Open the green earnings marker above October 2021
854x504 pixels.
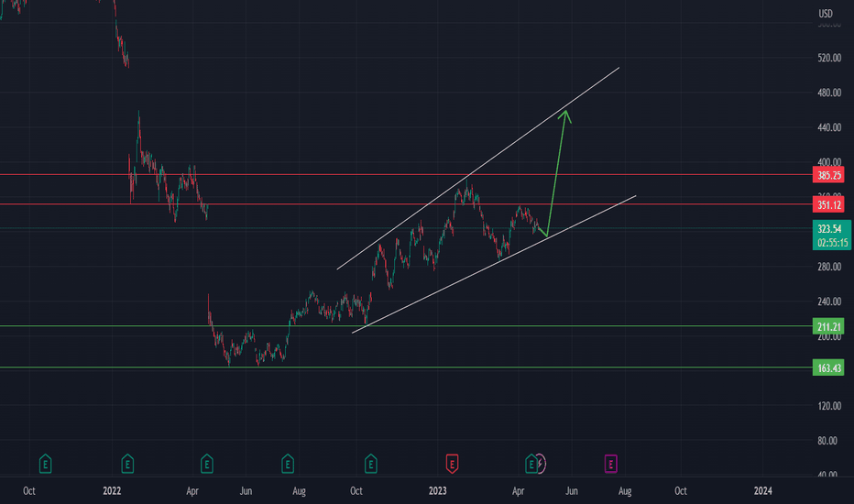(45, 464)
